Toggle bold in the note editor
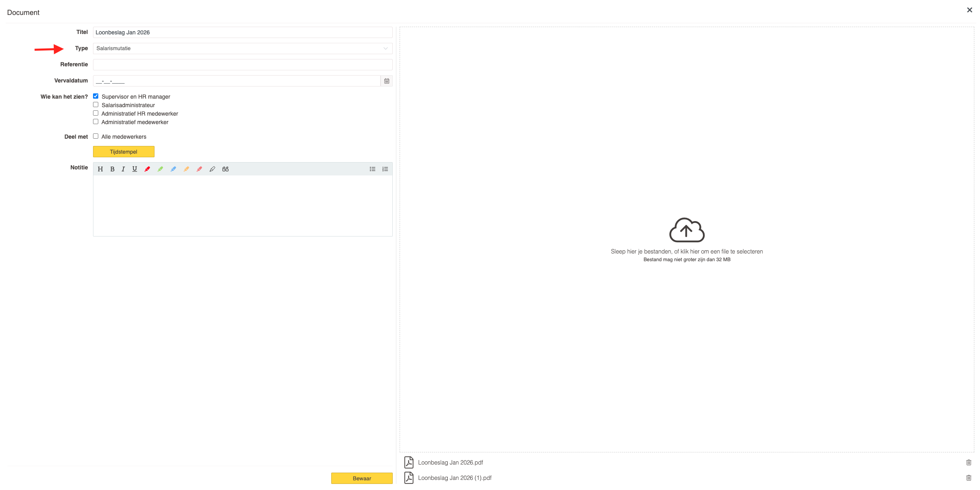980x490 pixels. (x=112, y=169)
